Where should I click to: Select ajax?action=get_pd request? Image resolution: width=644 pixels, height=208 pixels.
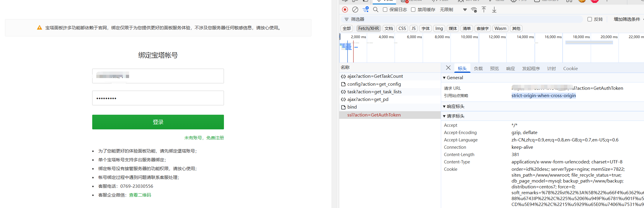(x=390, y=99)
